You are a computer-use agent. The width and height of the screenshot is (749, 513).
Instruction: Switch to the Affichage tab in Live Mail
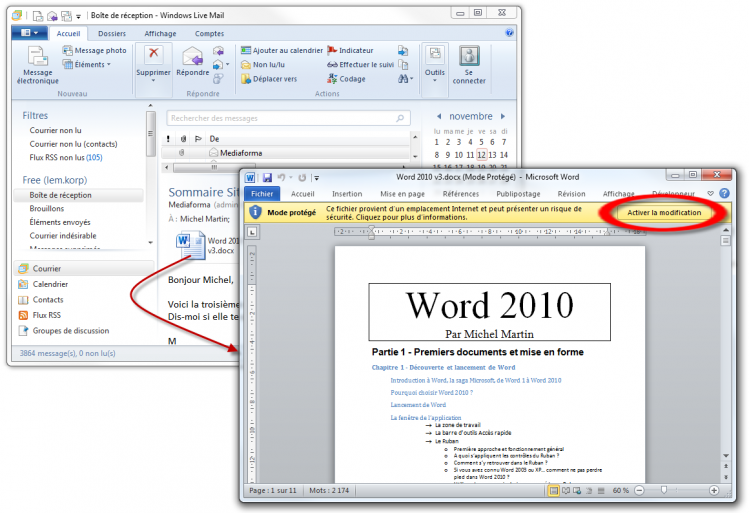click(160, 33)
